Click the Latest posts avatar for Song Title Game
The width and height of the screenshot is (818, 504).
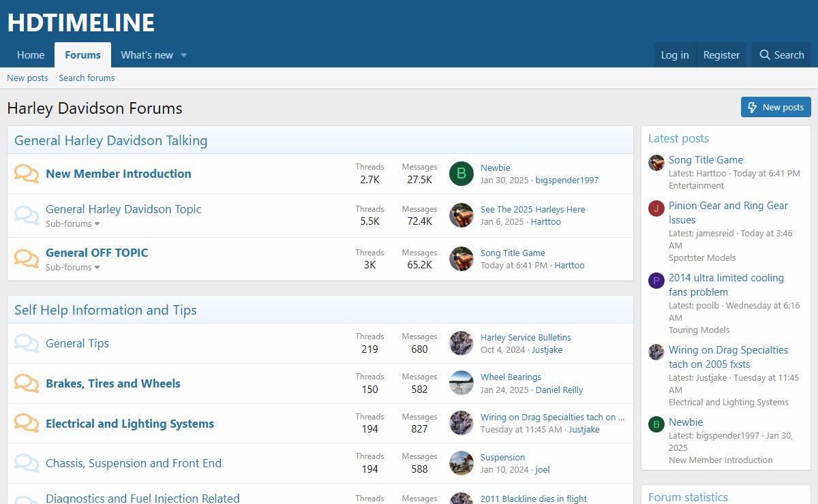(656, 163)
